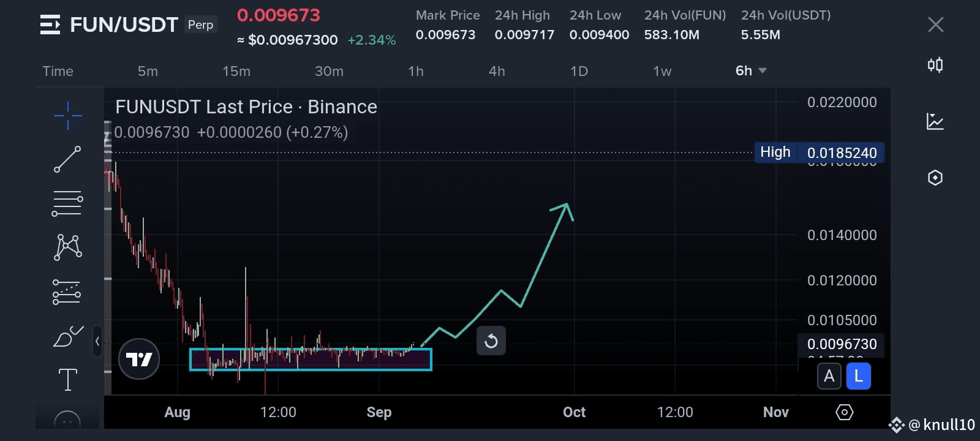The height and width of the screenshot is (441, 980).
Task: Click the ≈ $0.00967300 converted price
Action: point(287,40)
